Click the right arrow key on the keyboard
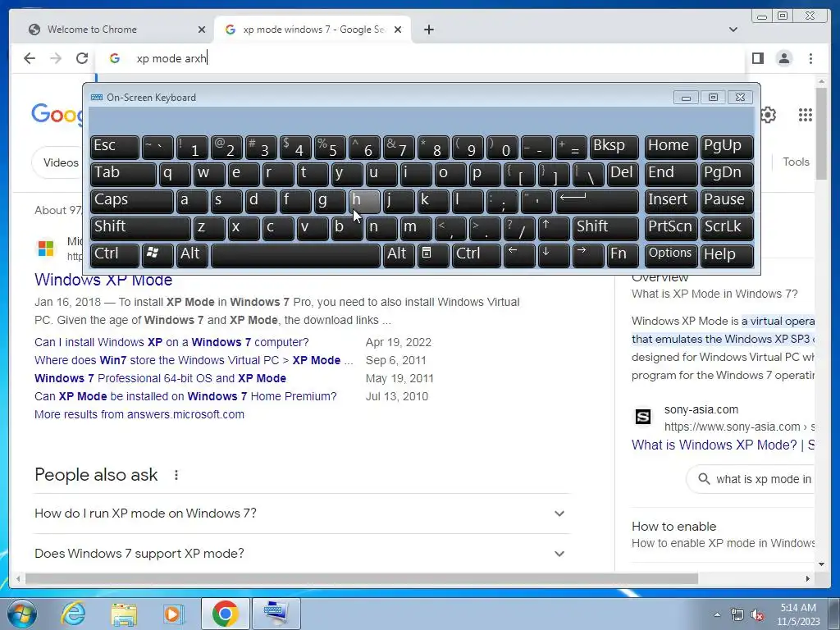Viewport: 840px width, 630px height. click(x=587, y=254)
